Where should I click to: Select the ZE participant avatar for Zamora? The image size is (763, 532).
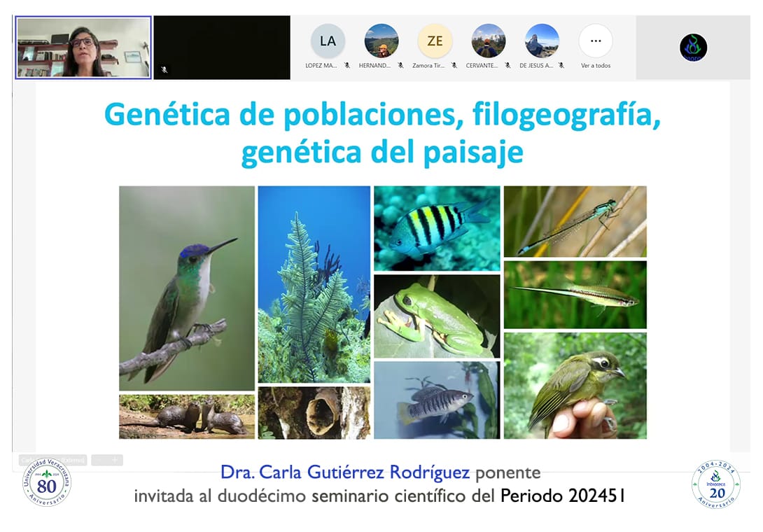click(435, 41)
